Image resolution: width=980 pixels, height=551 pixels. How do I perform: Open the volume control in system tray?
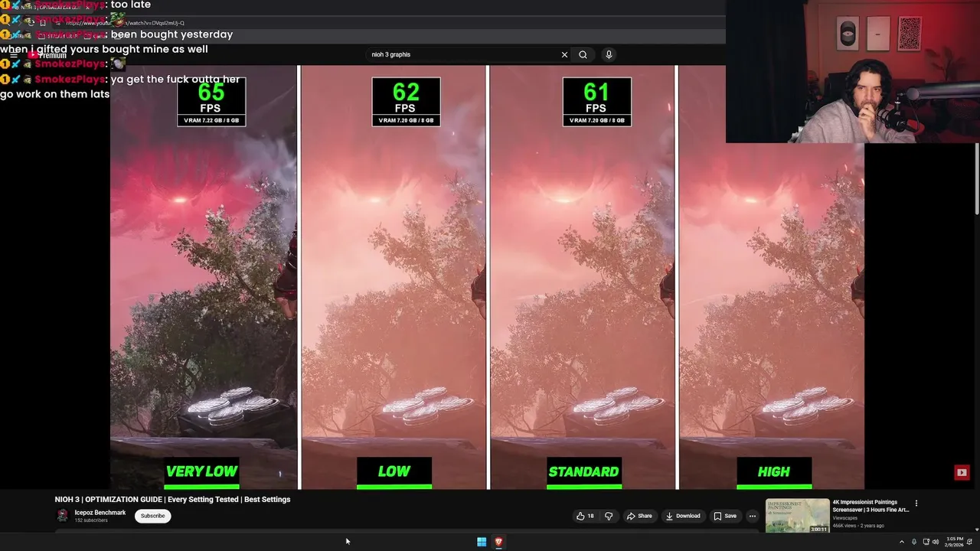coord(936,542)
